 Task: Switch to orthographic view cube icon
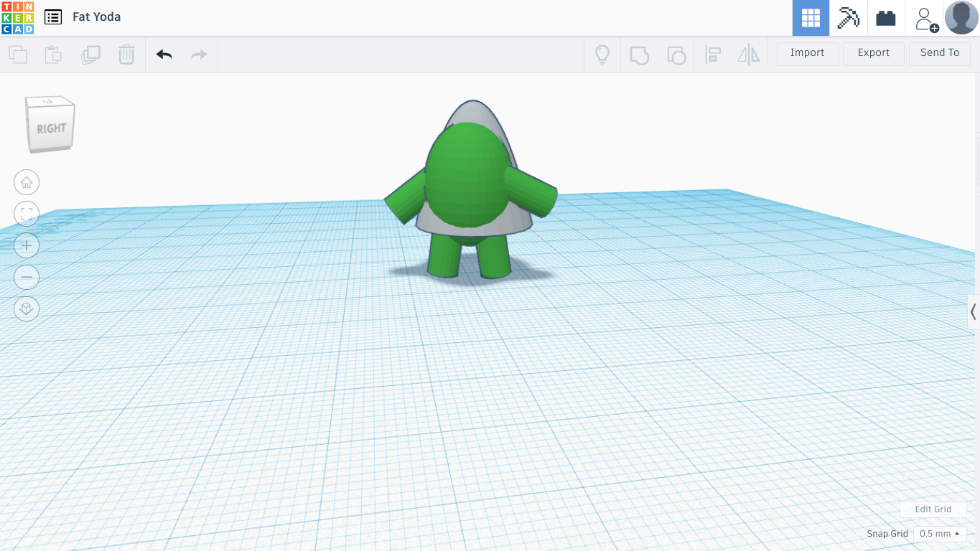click(27, 309)
